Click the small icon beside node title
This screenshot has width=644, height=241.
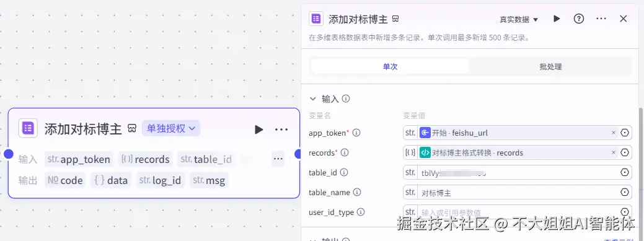click(x=132, y=129)
